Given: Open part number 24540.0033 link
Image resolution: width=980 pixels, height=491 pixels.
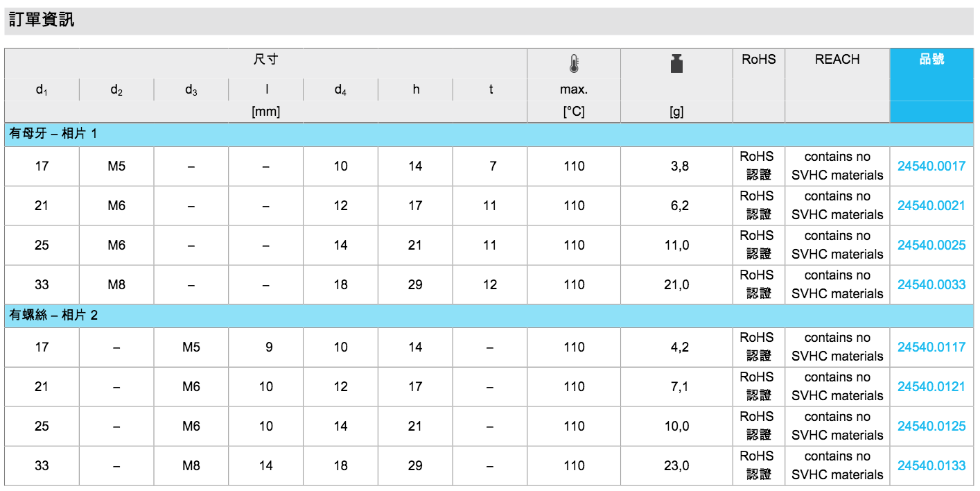Looking at the screenshot, I should pos(931,285).
